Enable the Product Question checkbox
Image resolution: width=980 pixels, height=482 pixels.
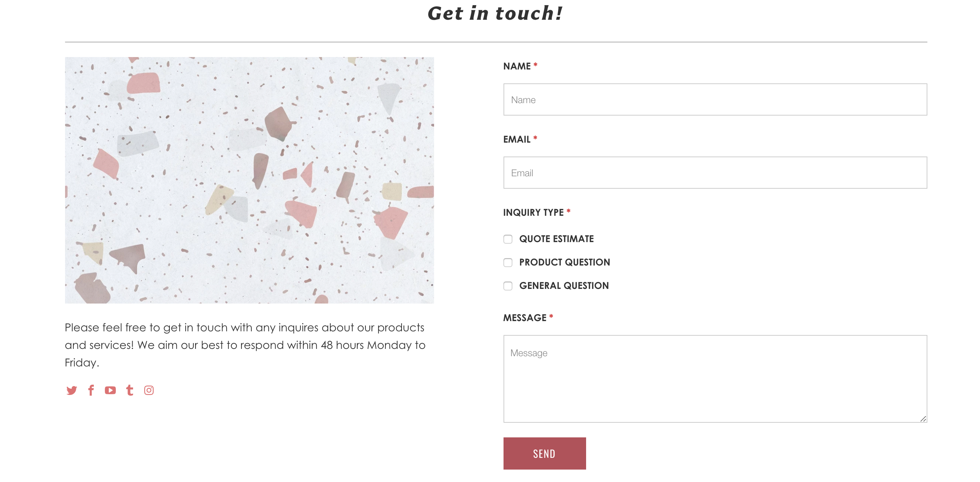508,262
